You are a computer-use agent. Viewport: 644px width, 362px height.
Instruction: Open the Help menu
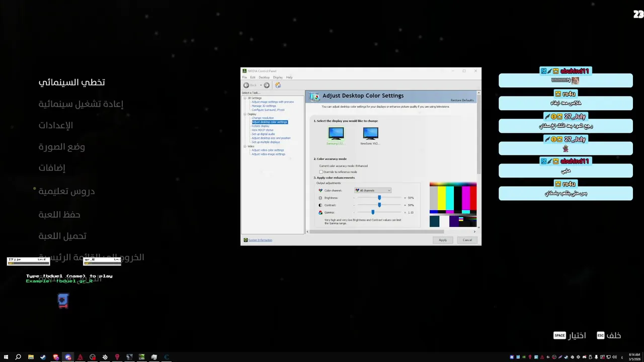pos(289,77)
